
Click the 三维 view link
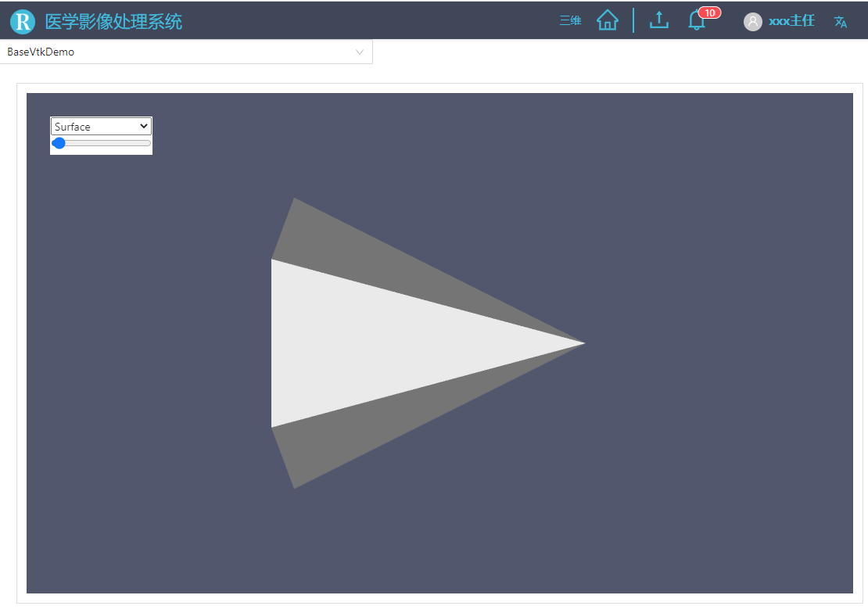pyautogui.click(x=570, y=20)
